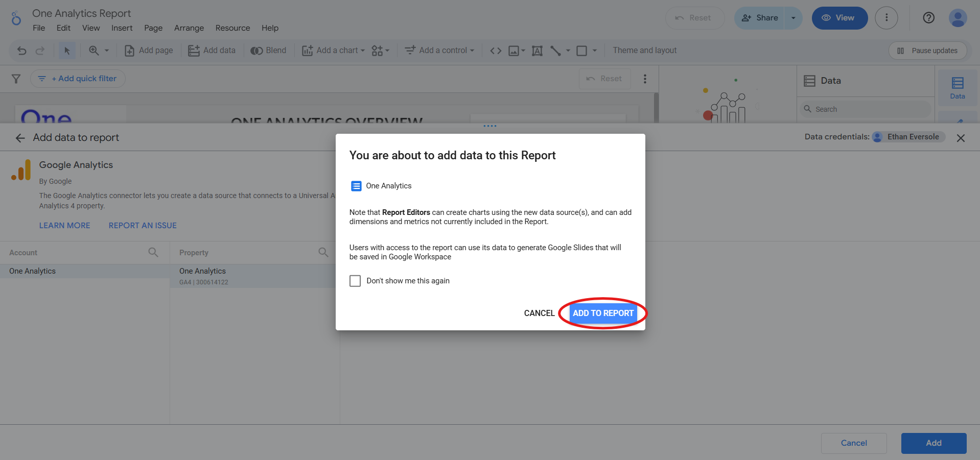
Task: Open the Add a chart dropdown
Action: 333,51
